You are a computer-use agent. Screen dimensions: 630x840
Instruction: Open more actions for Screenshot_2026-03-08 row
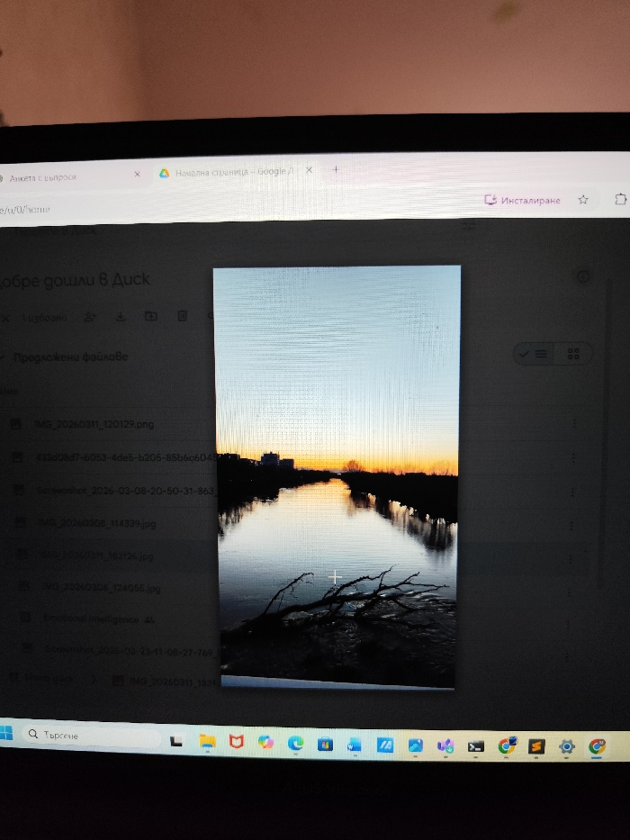572,492
